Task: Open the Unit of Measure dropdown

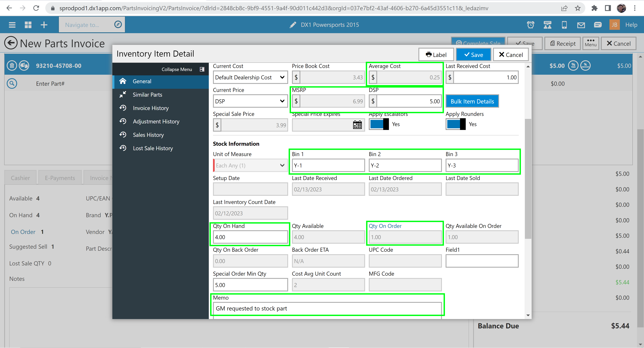Action: point(250,165)
